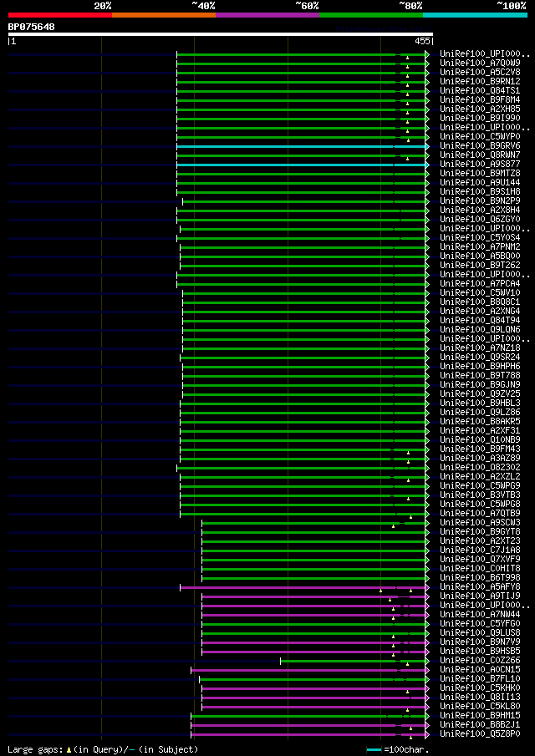This screenshot has height=756, width=535.
Task: Select hit label UniRef100_B9N2P9
Action: pos(480,201)
